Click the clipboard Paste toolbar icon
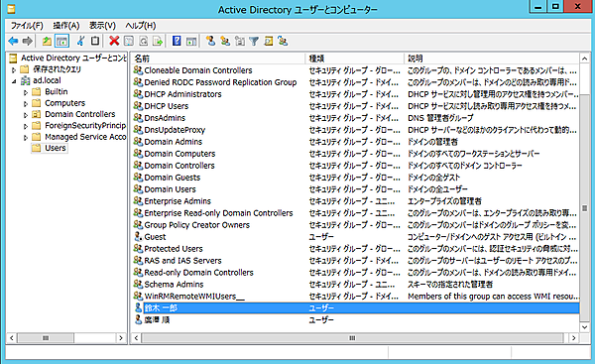Image resolution: width=595 pixels, height=364 pixels. pyautogui.click(x=95, y=41)
